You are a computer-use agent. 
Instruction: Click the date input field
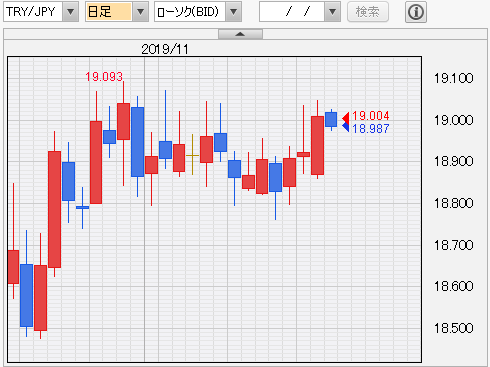pyautogui.click(x=292, y=12)
